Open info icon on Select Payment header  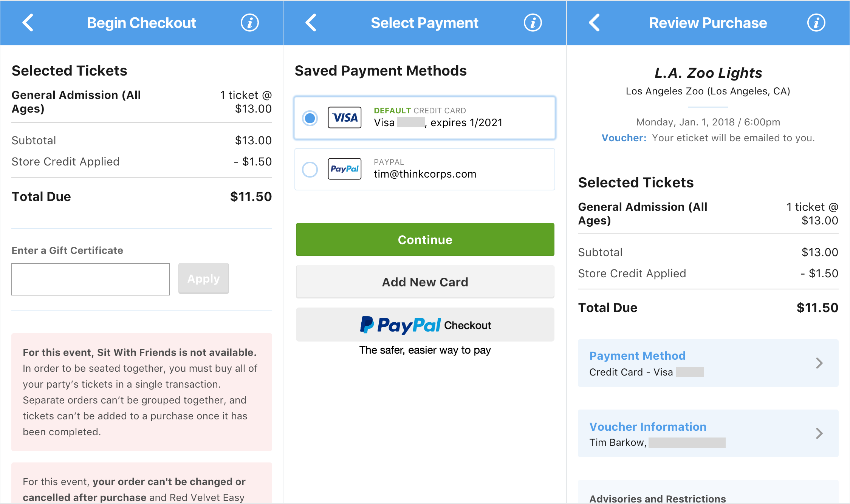pyautogui.click(x=533, y=23)
